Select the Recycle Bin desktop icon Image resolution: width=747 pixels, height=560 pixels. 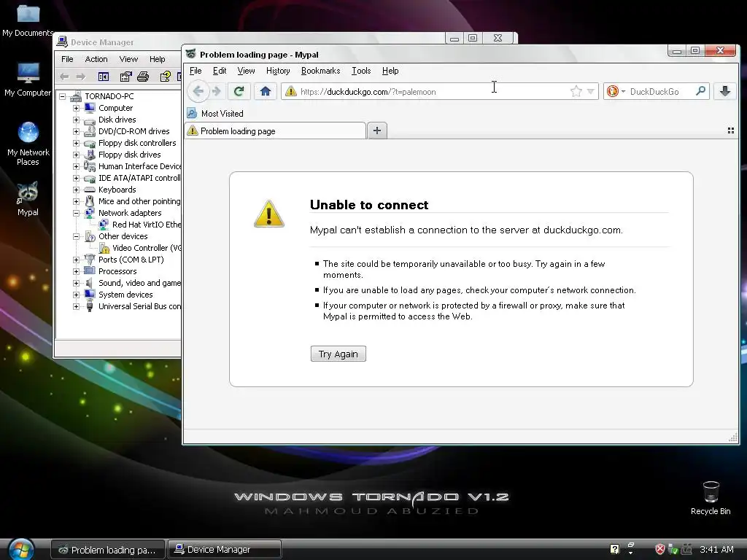pos(711,497)
